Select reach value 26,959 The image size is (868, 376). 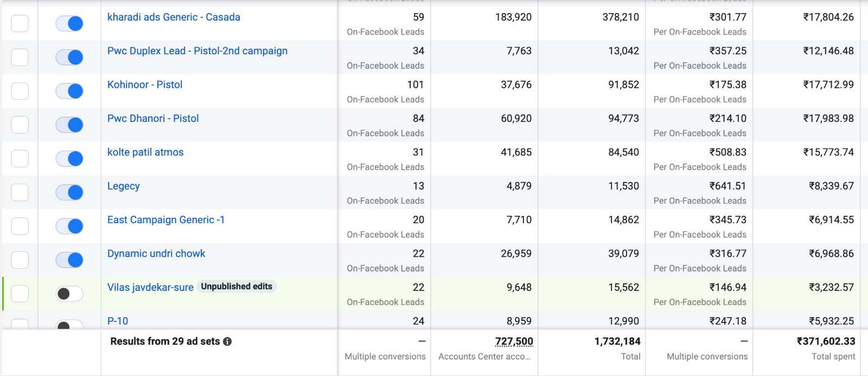pos(516,254)
